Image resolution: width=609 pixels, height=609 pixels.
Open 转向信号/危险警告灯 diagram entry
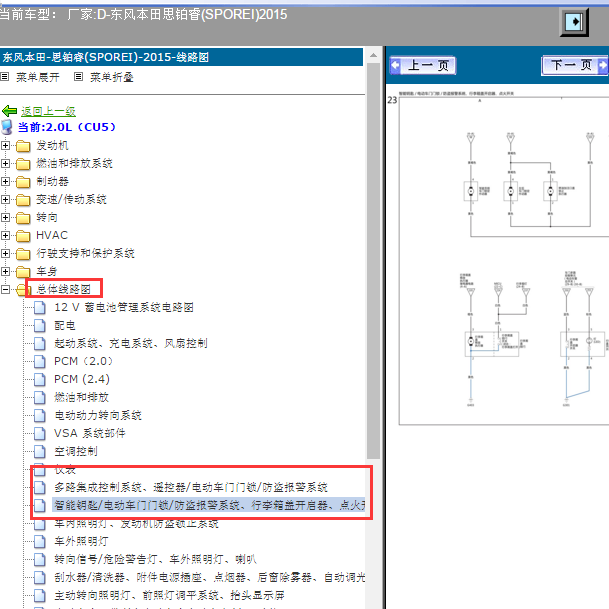click(155, 559)
